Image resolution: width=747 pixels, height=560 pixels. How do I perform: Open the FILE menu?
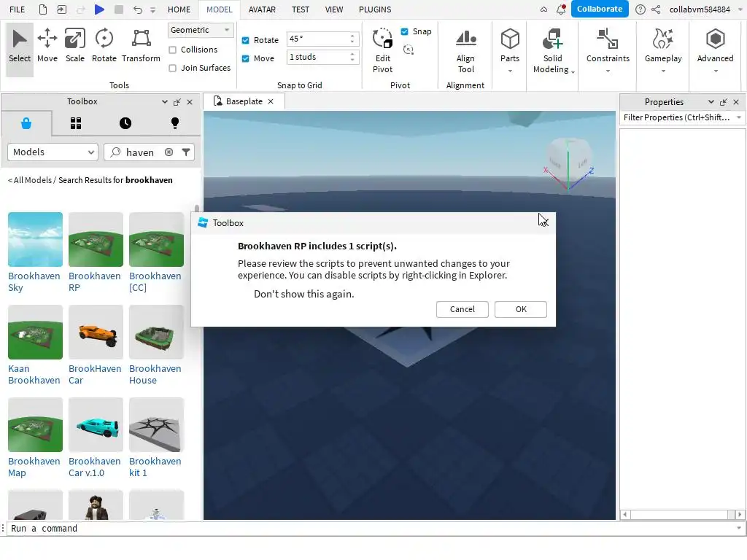(x=18, y=9)
